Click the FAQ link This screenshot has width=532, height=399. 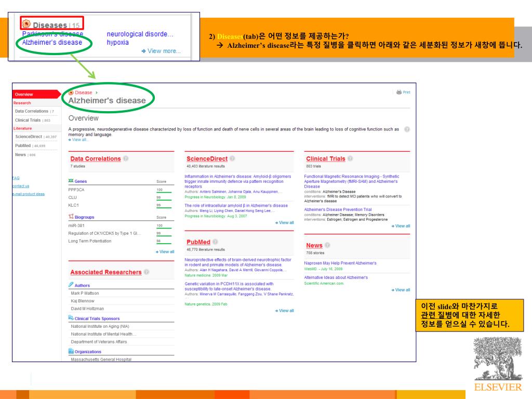(16, 178)
